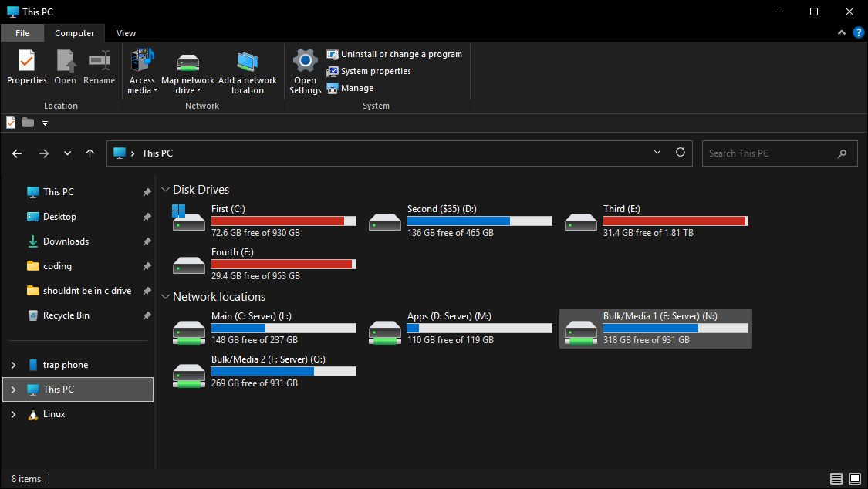Click Manage in the System group
This screenshot has height=489, width=868.
click(x=350, y=88)
